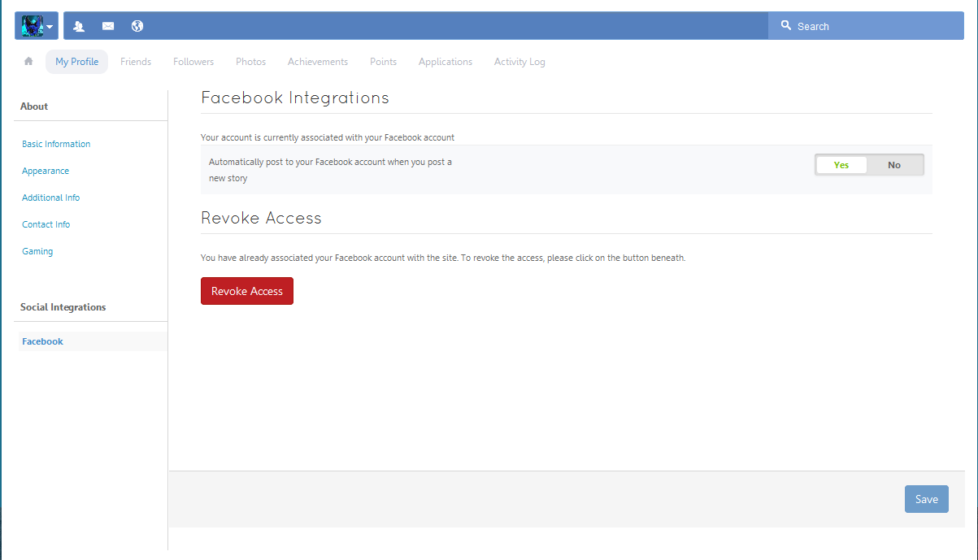
Task: Click the red Revoke Access button
Action: pyautogui.click(x=247, y=291)
